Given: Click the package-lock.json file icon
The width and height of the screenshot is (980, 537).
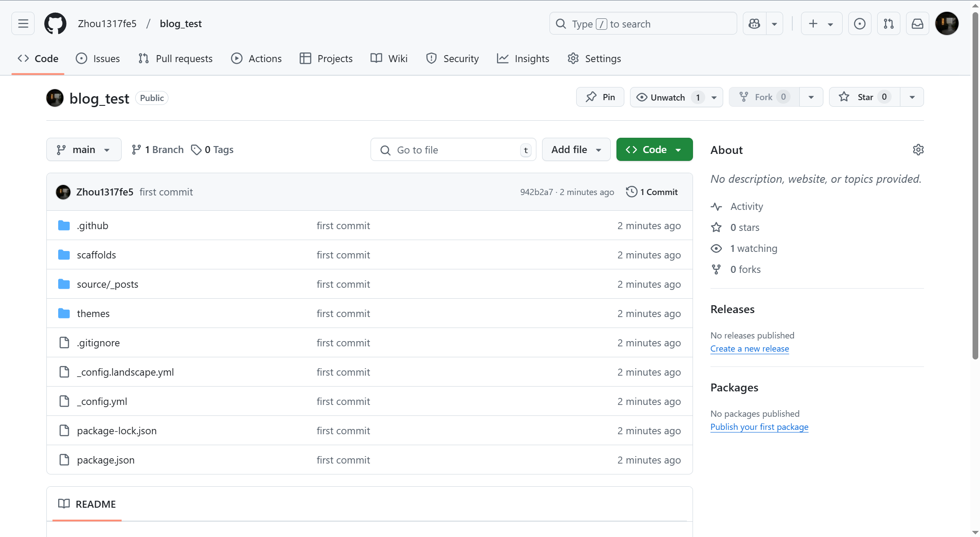Looking at the screenshot, I should pos(64,431).
